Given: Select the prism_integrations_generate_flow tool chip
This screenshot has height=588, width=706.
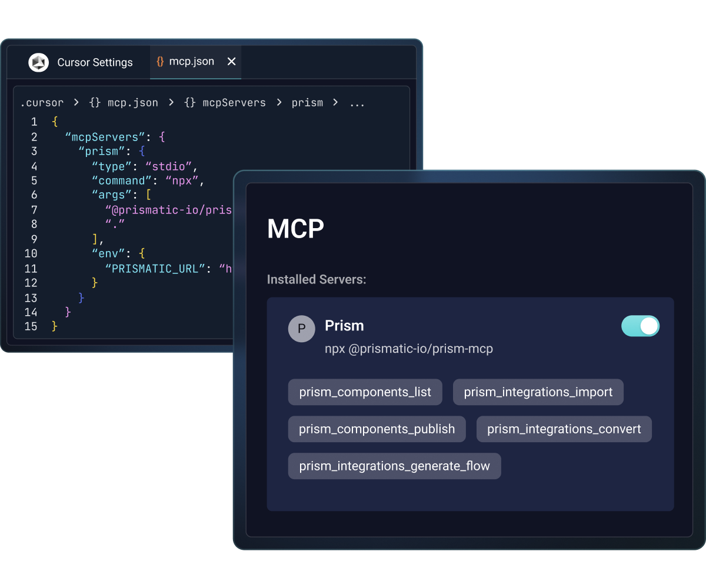Looking at the screenshot, I should point(395,466).
